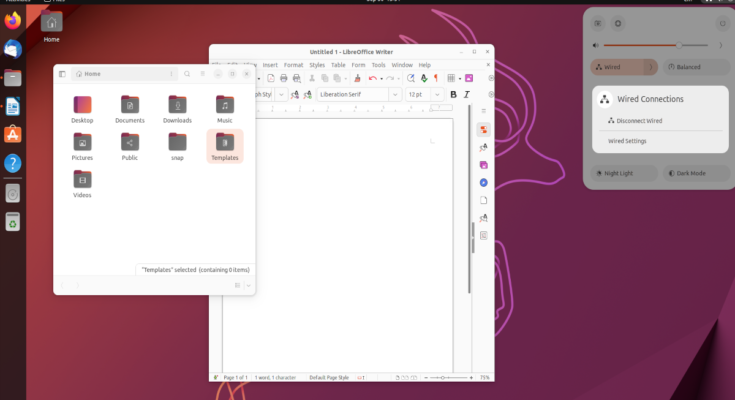Open the Format menu
Image resolution: width=735 pixels, height=400 pixels.
293,65
